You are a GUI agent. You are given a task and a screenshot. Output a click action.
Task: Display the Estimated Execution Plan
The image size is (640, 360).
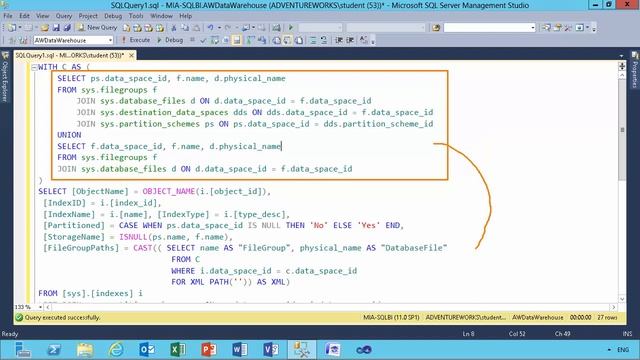tap(215, 40)
